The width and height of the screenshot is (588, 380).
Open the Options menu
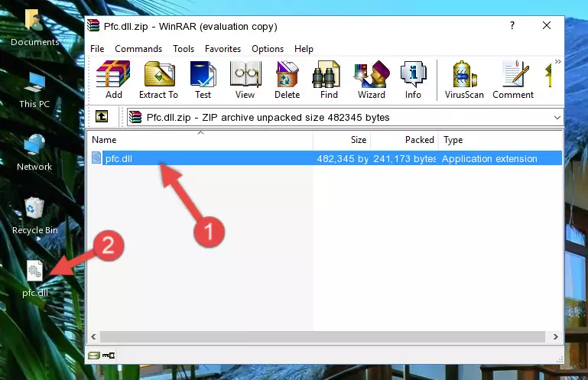tap(268, 49)
